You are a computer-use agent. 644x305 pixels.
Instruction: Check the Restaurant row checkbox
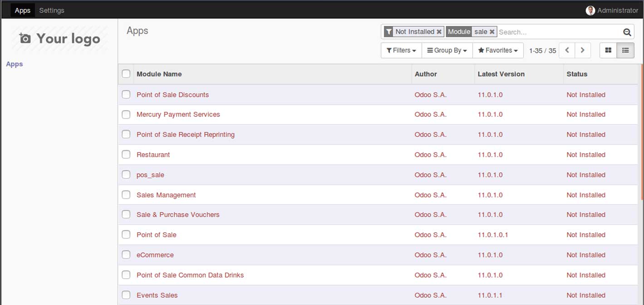tap(126, 155)
